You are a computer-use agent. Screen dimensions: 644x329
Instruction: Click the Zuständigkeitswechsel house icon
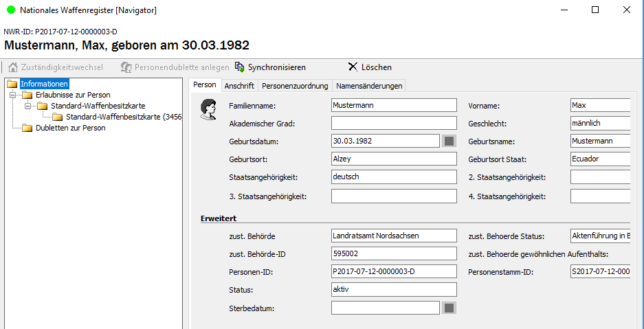coord(13,67)
